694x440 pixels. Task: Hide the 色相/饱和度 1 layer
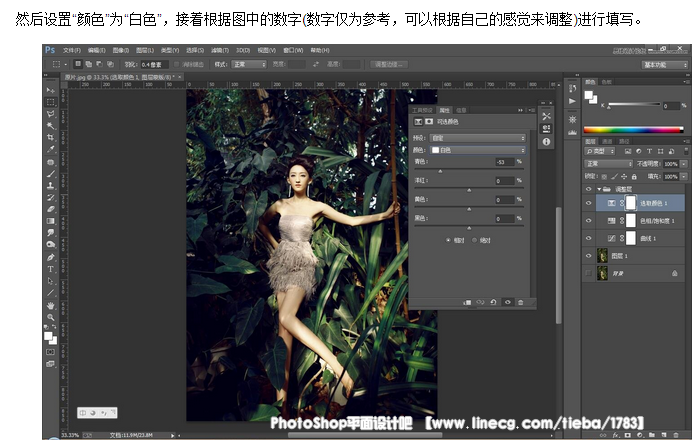(x=588, y=220)
